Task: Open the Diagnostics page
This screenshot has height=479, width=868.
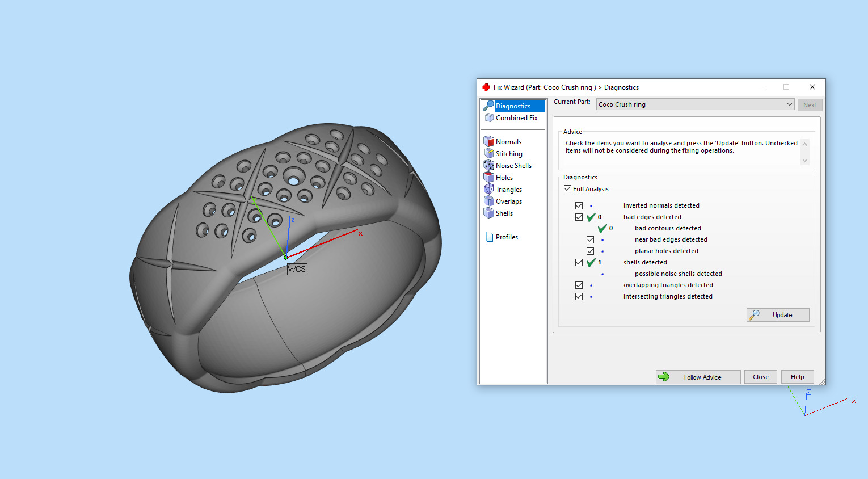Action: pos(513,106)
